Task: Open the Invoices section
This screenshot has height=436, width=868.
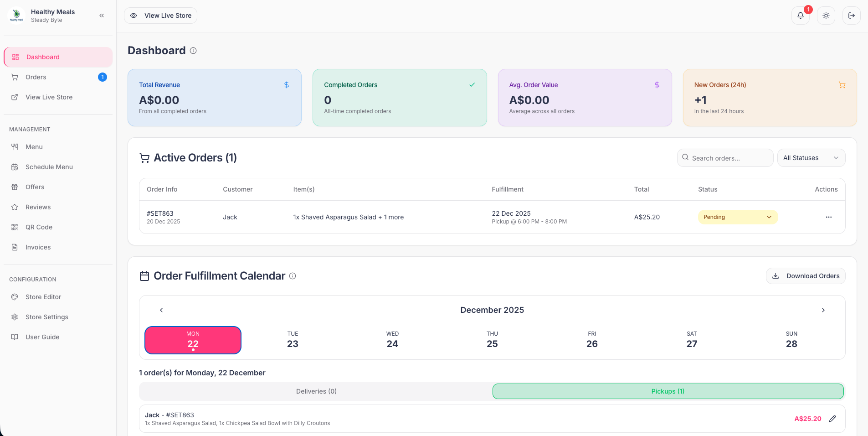Action: tap(38, 247)
